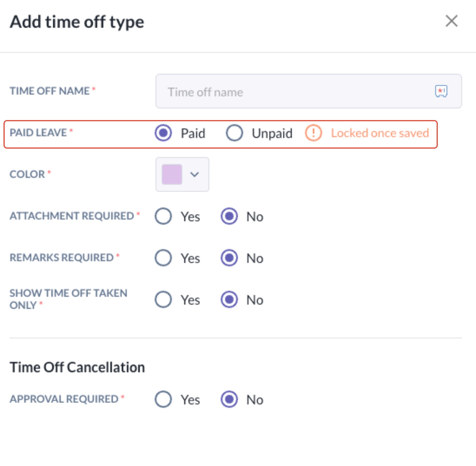Set cancellation Approval Required to No

tap(229, 399)
